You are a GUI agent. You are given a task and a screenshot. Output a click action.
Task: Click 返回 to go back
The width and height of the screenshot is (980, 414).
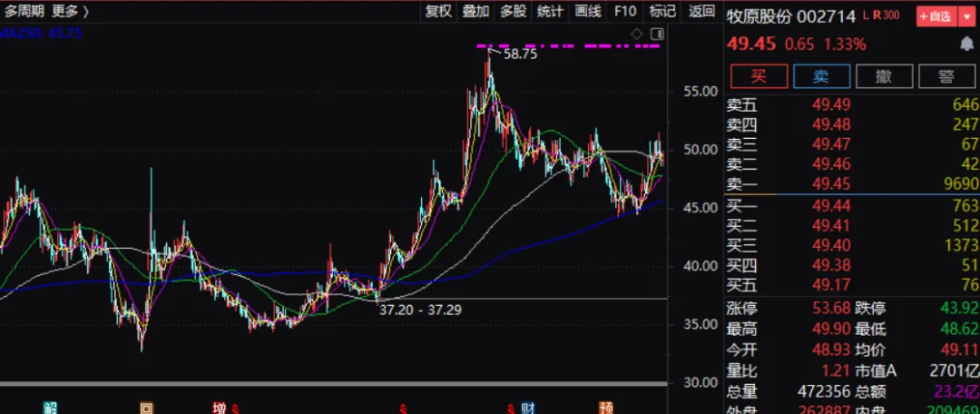701,11
